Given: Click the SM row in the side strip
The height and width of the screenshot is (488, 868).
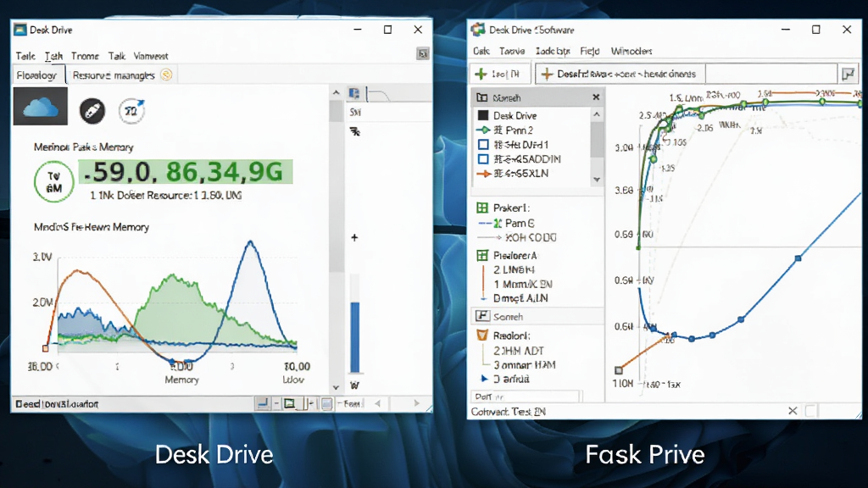Looking at the screenshot, I should [387, 113].
